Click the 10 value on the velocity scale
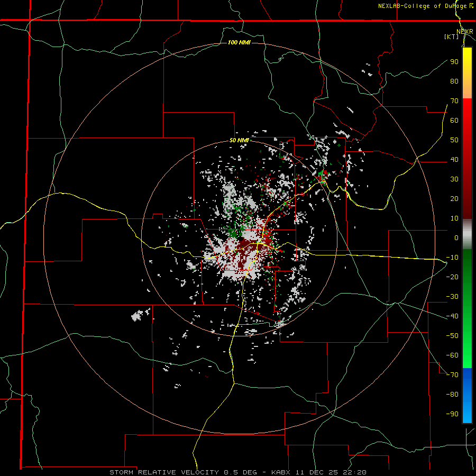Screen dimensions: 476x476 click(x=454, y=218)
